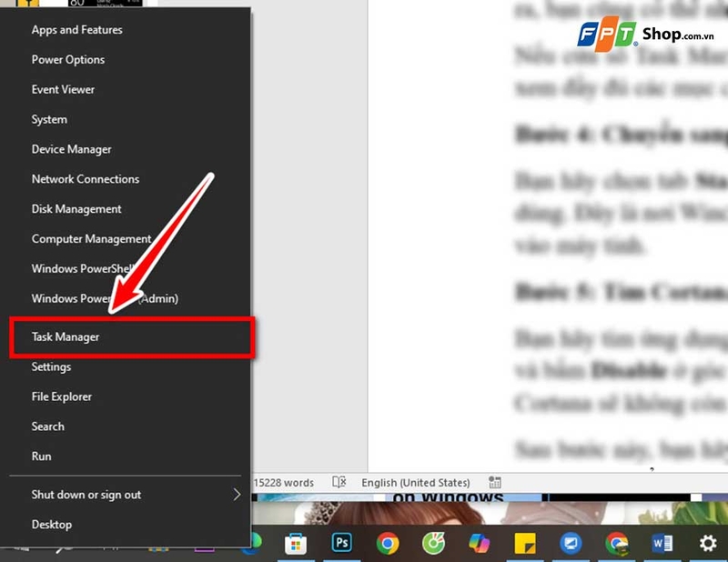Open Computer Management

[x=126, y=239]
